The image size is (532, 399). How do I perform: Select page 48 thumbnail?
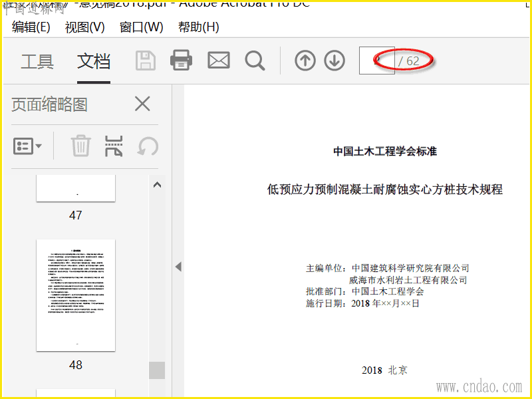[76, 295]
